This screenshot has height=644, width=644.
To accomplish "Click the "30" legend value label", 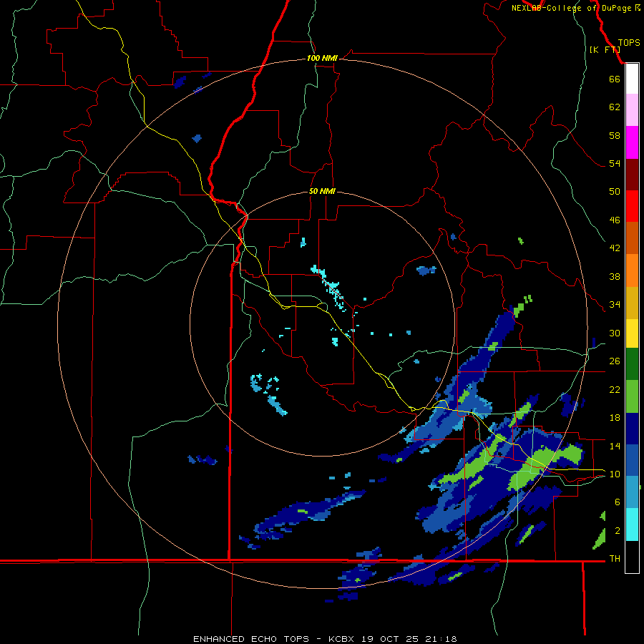I will coord(615,333).
